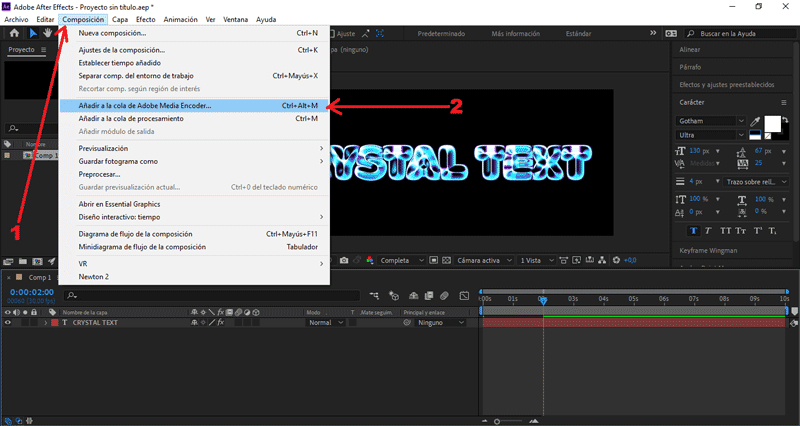Image resolution: width=800 pixels, height=426 pixels.
Task: Take a snapshot with camera icon
Action: pos(344,260)
